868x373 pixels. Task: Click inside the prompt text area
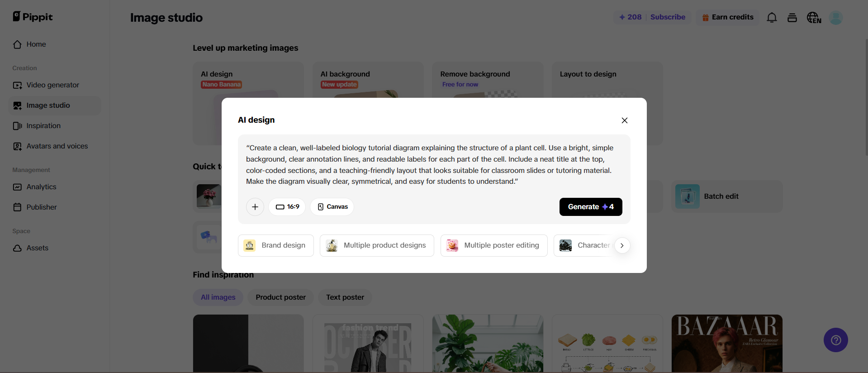pyautogui.click(x=434, y=165)
